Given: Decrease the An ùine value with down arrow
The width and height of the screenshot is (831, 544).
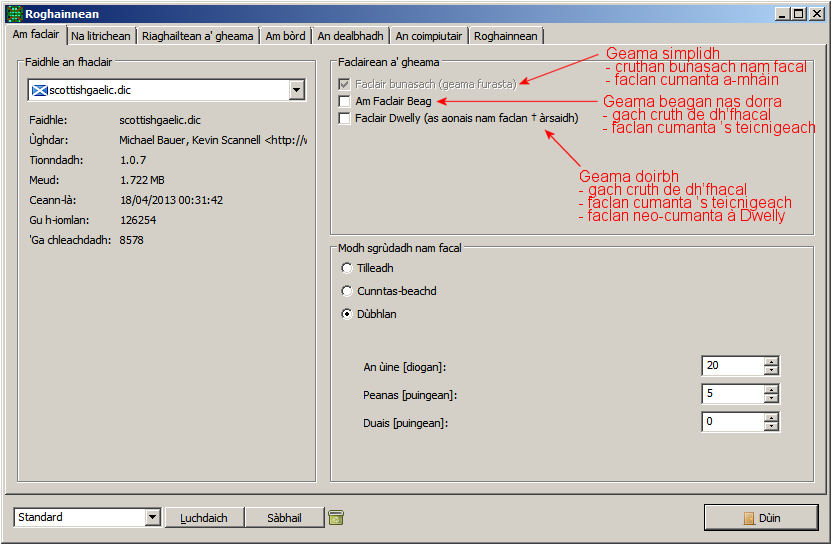Looking at the screenshot, I should point(771,371).
